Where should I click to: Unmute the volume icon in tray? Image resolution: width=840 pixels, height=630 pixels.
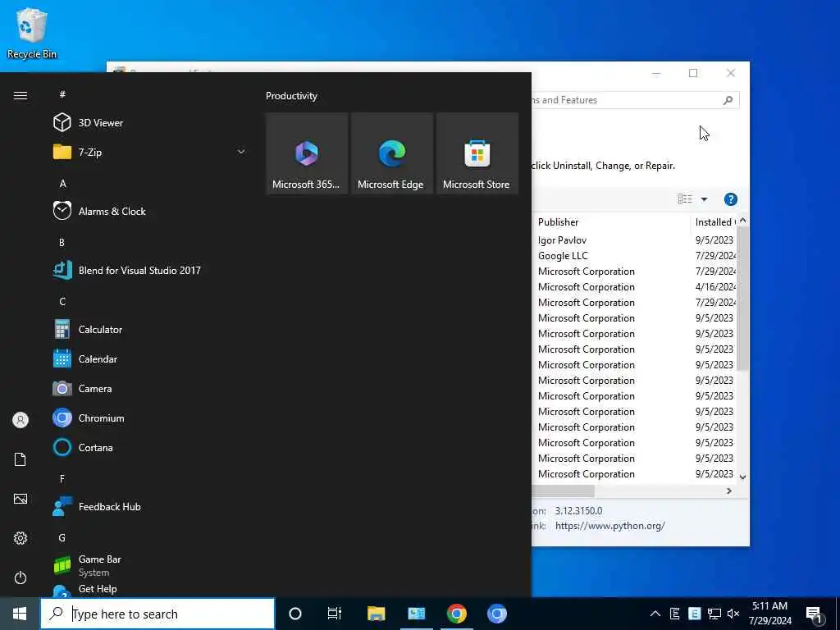733,614
